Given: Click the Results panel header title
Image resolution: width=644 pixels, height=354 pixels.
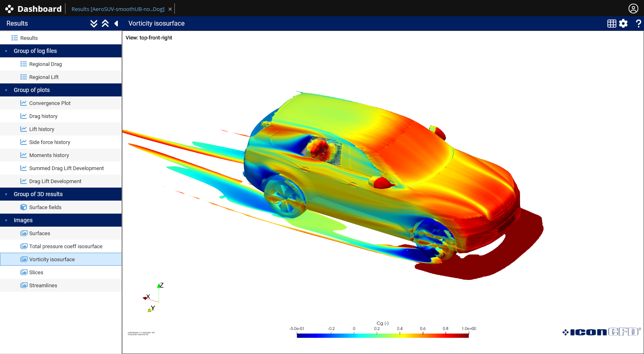Looking at the screenshot, I should (17, 24).
